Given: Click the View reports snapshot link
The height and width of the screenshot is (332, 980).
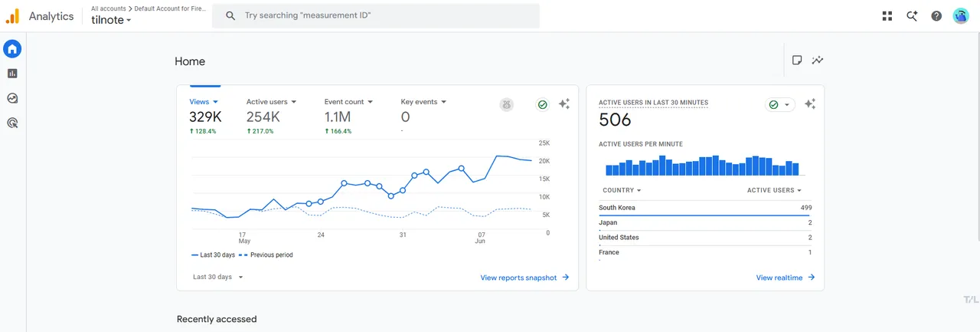Looking at the screenshot, I should click(524, 278).
